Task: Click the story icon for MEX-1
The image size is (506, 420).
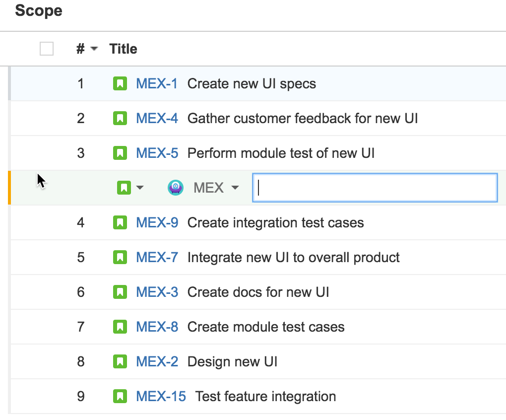Action: click(120, 83)
